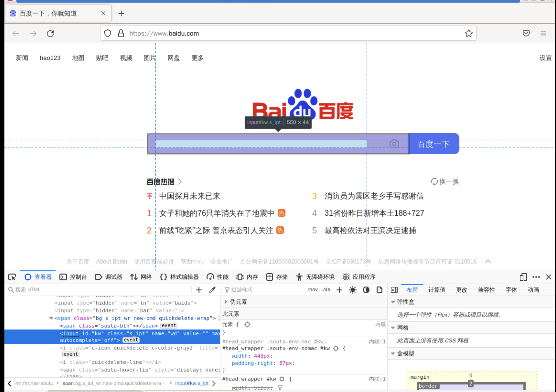Toggle dark color scheme simulation
Screen dimensions: 556x392
tap(366, 290)
